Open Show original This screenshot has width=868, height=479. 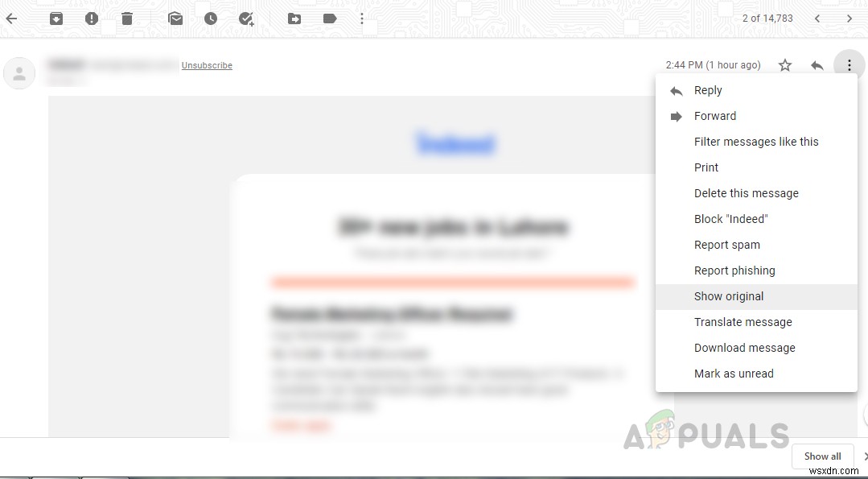[756, 296]
